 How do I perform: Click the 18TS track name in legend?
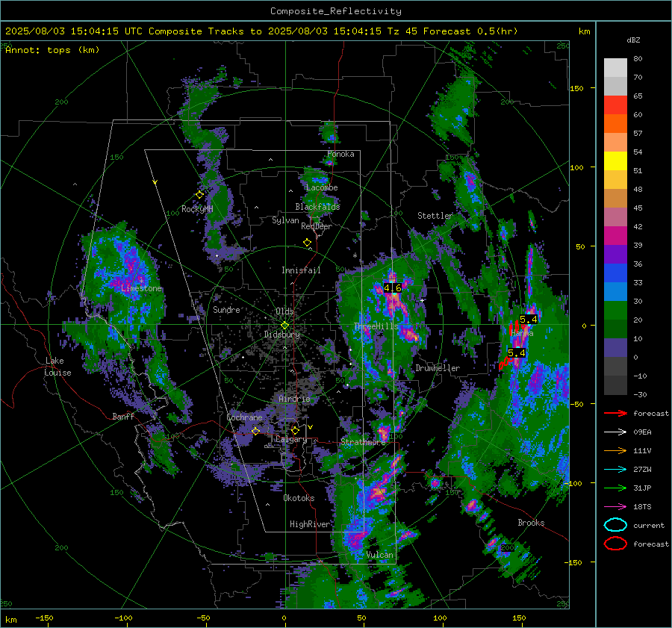pos(642,507)
